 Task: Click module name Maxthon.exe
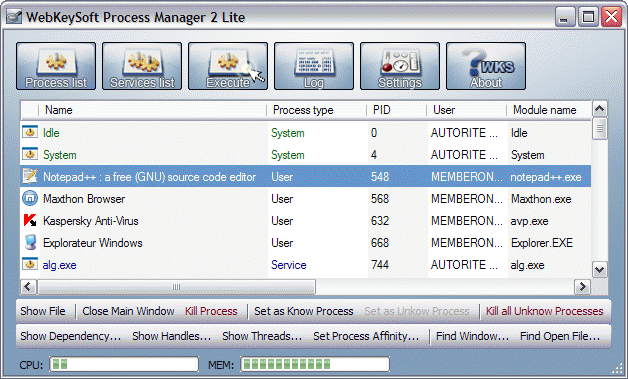[541, 199]
